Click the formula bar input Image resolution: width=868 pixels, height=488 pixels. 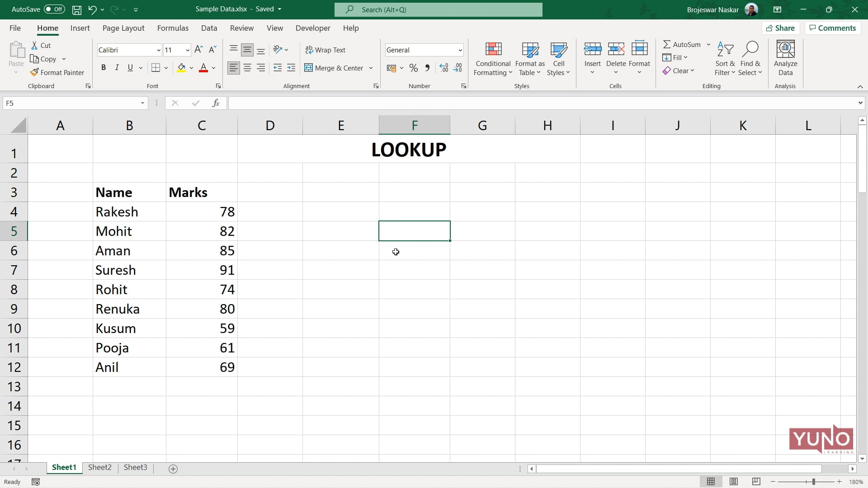click(542, 103)
